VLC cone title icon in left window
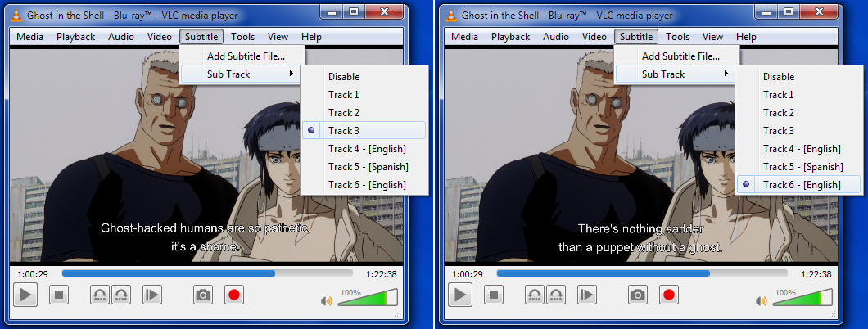This screenshot has height=329, width=868. 16,15
